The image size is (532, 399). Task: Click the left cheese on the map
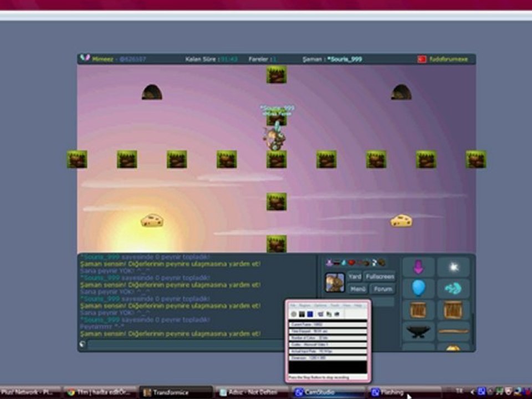click(152, 220)
